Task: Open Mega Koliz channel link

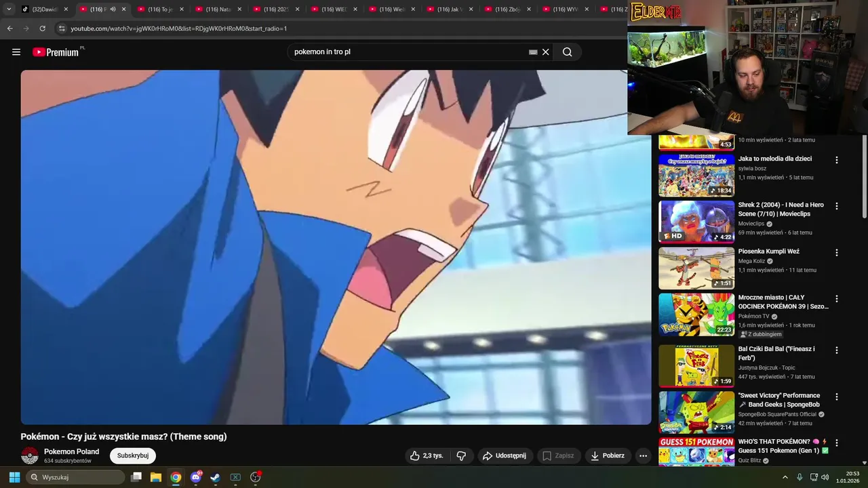Action: [x=751, y=261]
